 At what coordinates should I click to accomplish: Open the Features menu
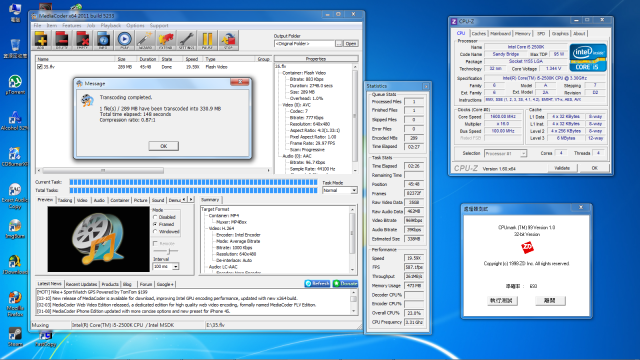click(72, 25)
